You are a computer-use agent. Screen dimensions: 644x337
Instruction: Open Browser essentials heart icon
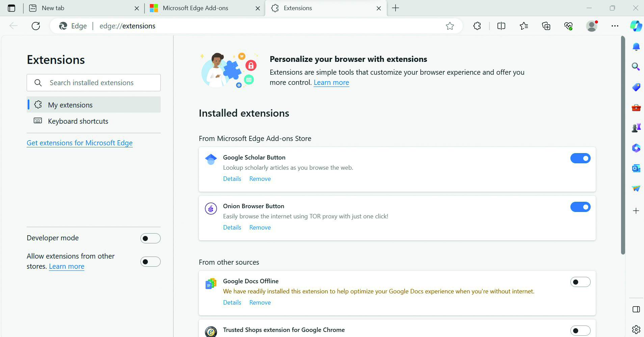coord(568,26)
